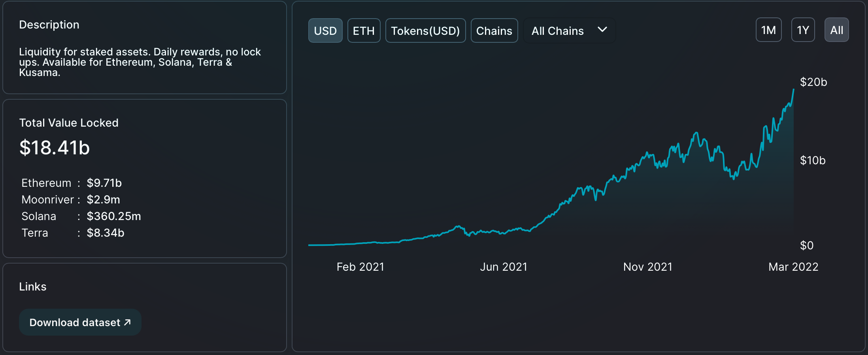Viewport: 868px width, 355px height.
Task: Click the chevron arrow beside All Chains
Action: (x=602, y=30)
